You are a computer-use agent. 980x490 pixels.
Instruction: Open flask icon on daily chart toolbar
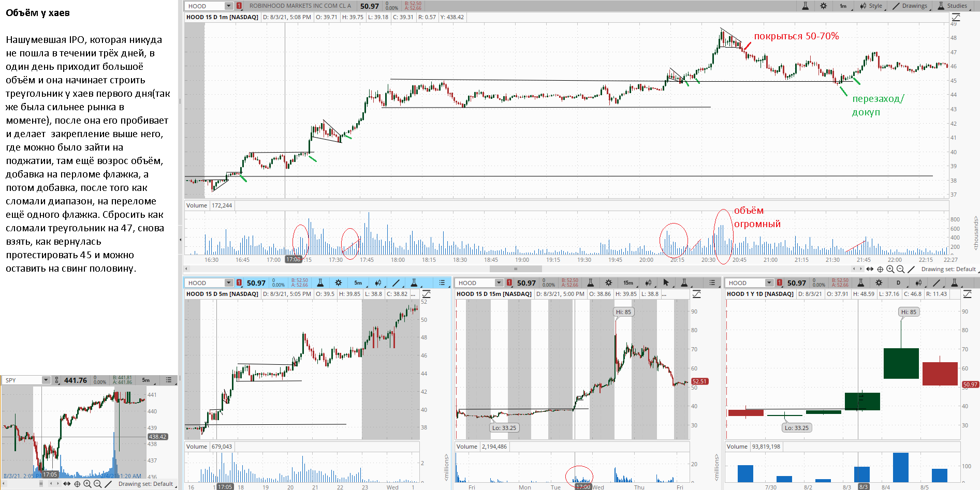tap(860, 283)
